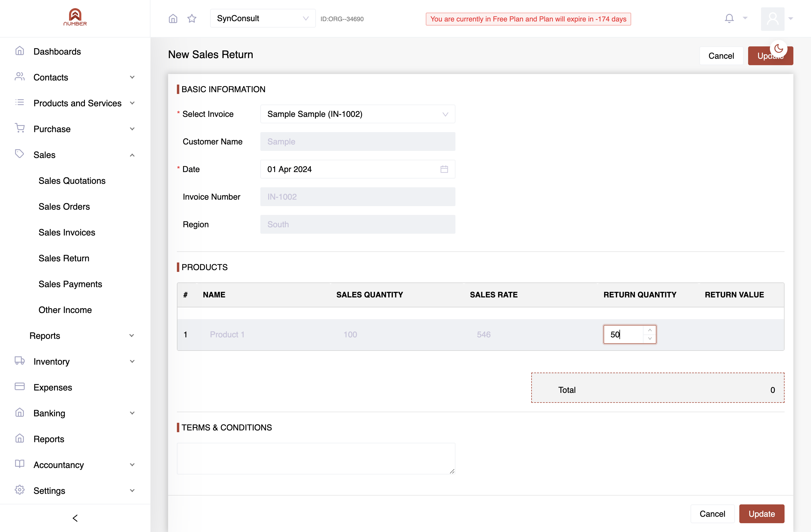Viewport: 811px width, 532px height.
Task: Open the date calendar icon
Action: point(444,169)
